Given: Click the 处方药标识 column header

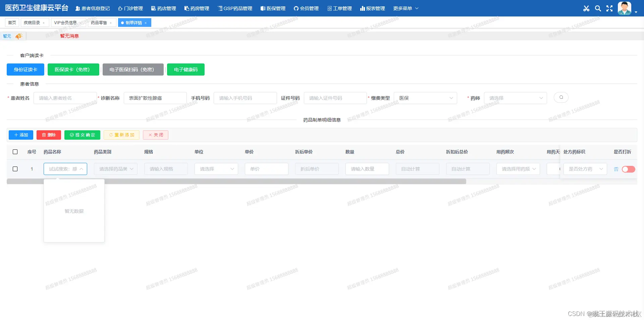Looking at the screenshot, I should (574, 152).
